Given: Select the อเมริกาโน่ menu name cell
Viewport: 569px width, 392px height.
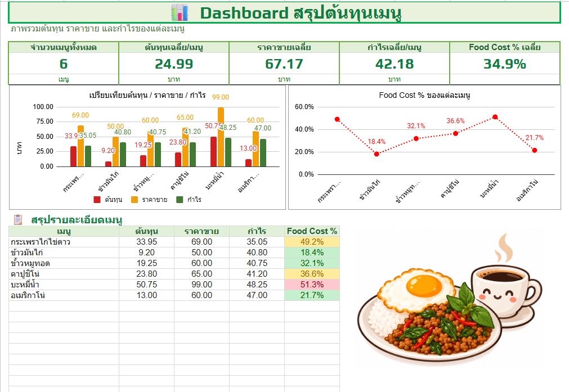Looking at the screenshot, I should click(64, 295).
